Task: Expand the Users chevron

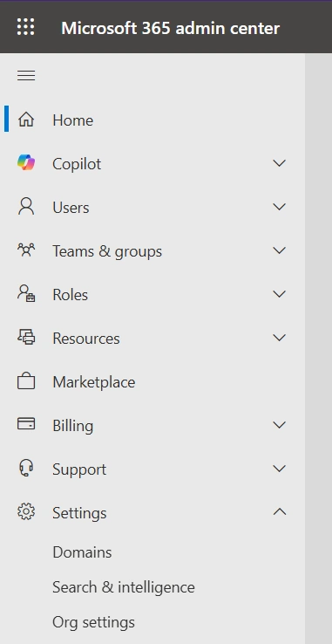Action: pyautogui.click(x=279, y=207)
